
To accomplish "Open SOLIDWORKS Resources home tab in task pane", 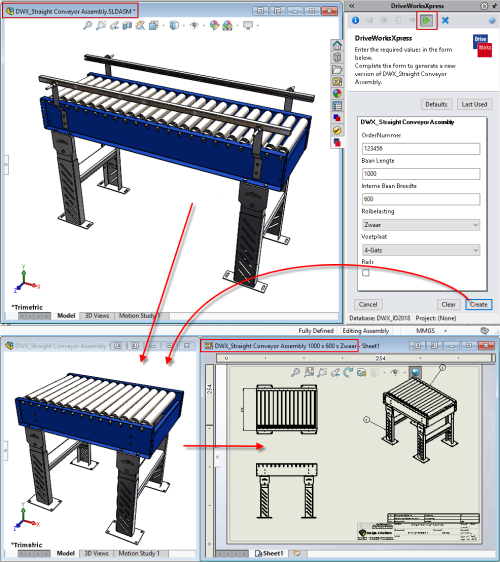I will [x=337, y=45].
